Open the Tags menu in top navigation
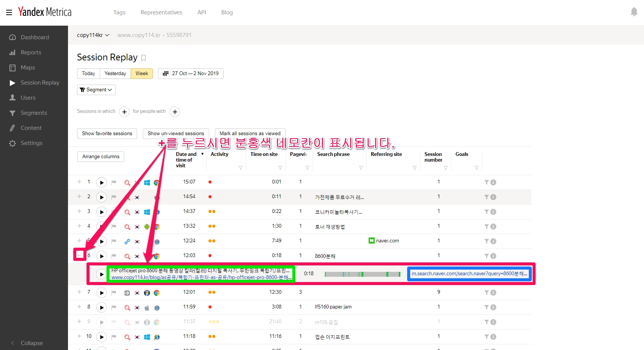The width and height of the screenshot is (644, 350). click(119, 12)
